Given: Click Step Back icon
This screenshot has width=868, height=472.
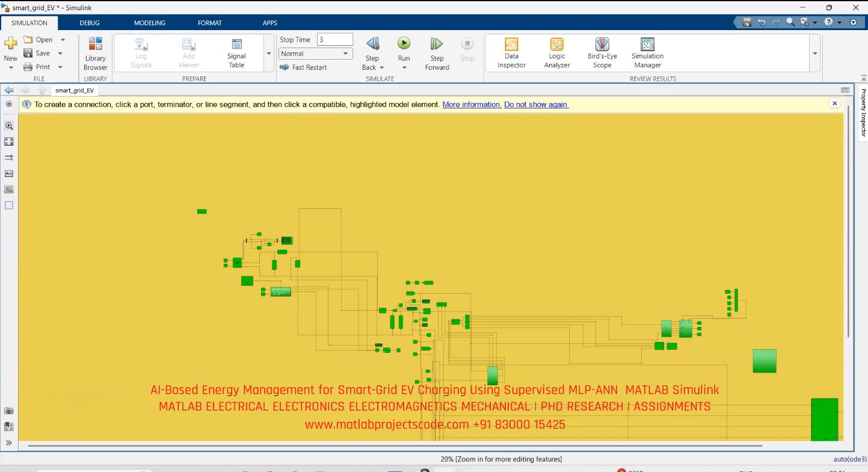Looking at the screenshot, I should (x=372, y=43).
